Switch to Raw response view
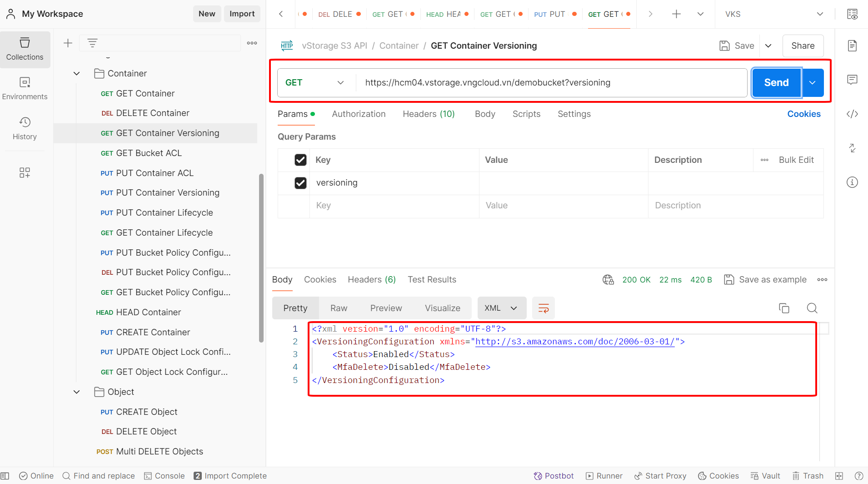Screen dimensions: 868x484 click(339, 308)
